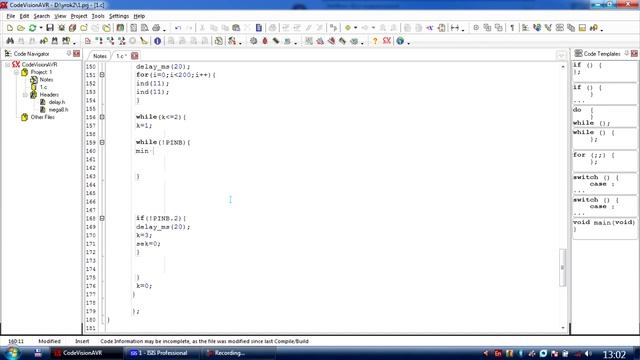Click editor scrollbar down arrow
Viewport: 640px width, 360px height.
point(563,328)
